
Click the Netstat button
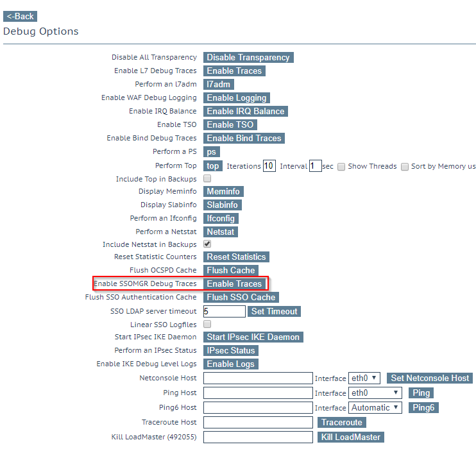(x=221, y=232)
